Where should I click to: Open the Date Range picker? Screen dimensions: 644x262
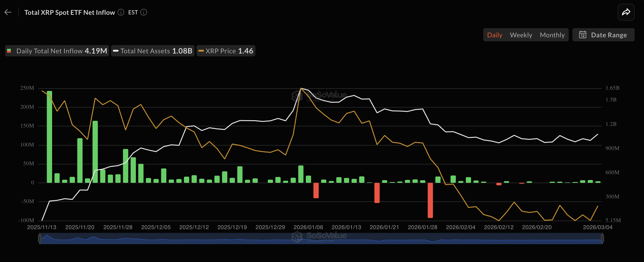[x=603, y=35]
